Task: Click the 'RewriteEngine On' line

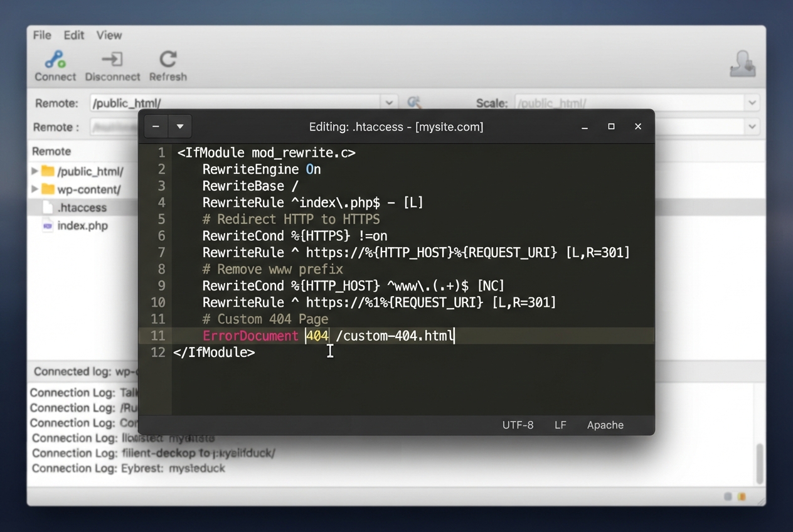Action: [x=262, y=169]
